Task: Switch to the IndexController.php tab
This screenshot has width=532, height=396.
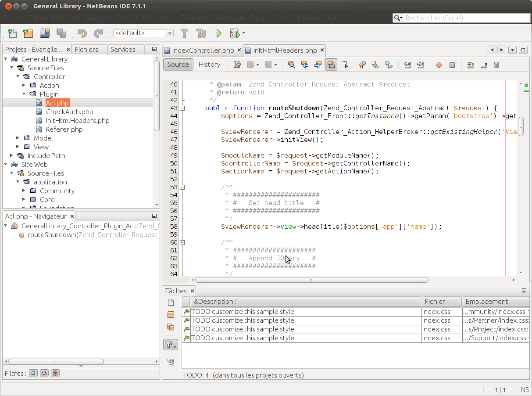Action: click(x=202, y=50)
